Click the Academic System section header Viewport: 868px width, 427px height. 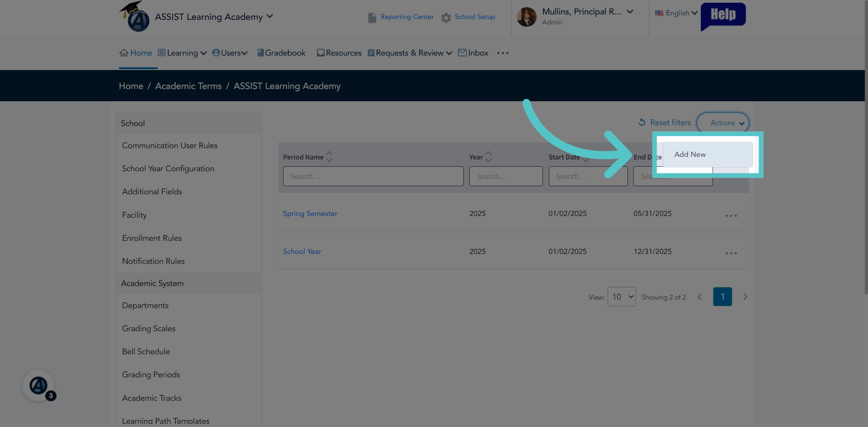coord(189,283)
